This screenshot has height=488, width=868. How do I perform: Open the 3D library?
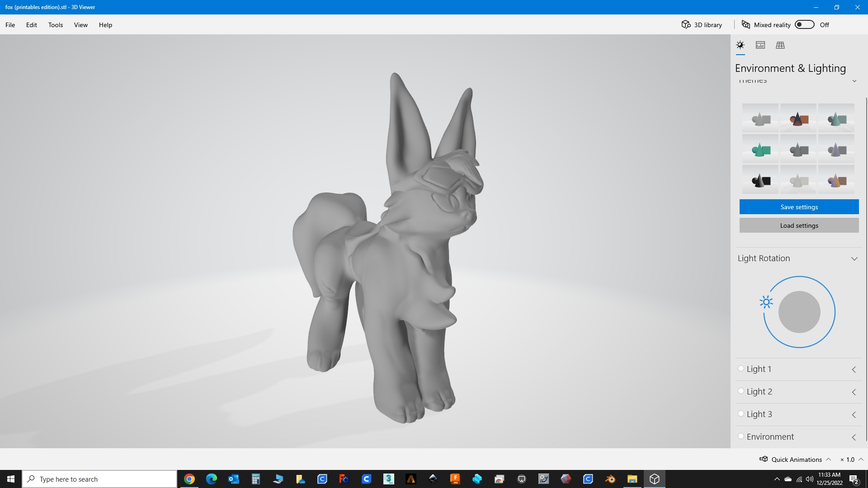tap(702, 25)
